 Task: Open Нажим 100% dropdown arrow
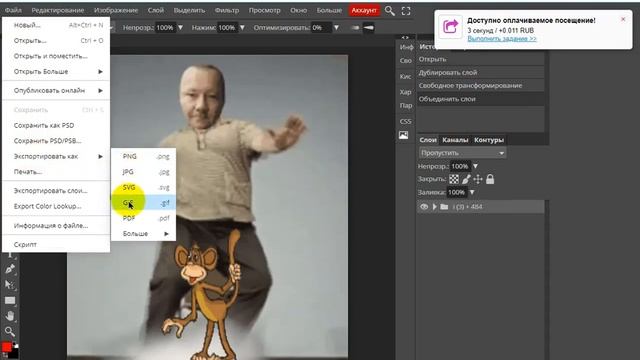(242, 28)
